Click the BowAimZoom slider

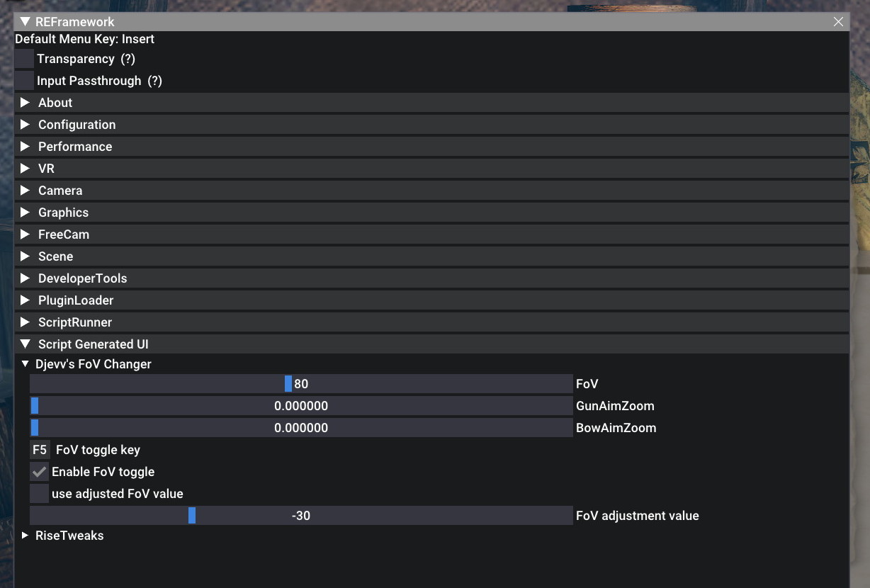click(x=301, y=428)
